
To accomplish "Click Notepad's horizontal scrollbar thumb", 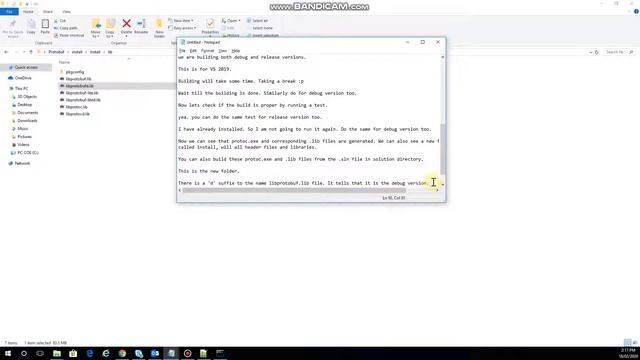I will (x=294, y=190).
